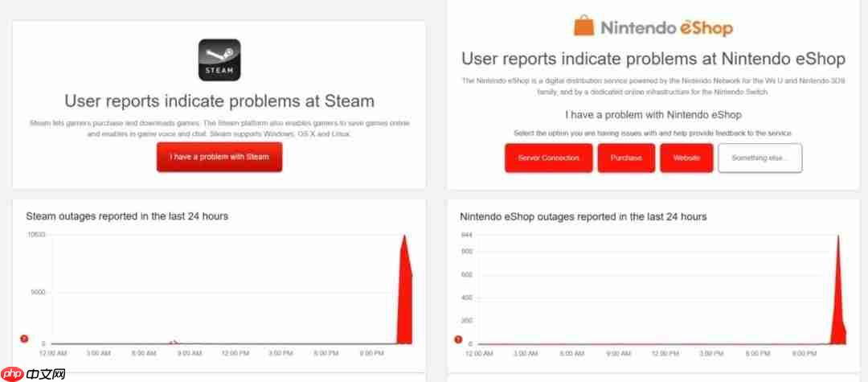
Task: Click the red spike peak in Steam chart
Action: [x=404, y=237]
